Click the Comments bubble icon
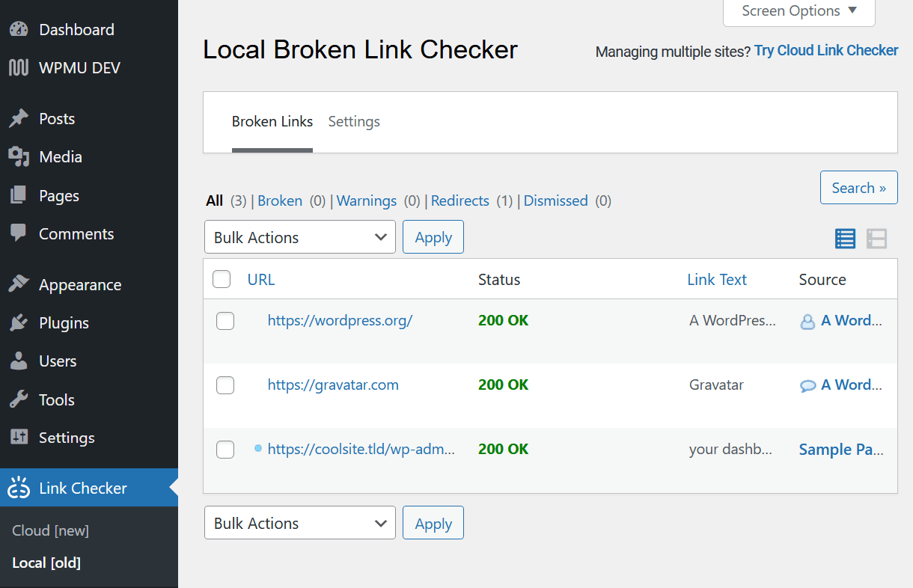 tap(18, 234)
